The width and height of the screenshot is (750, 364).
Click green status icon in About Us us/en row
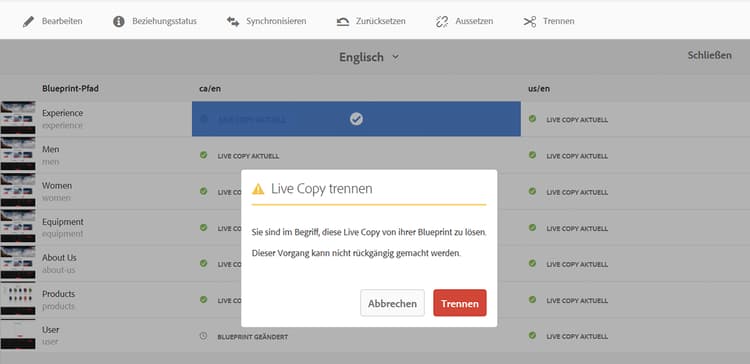coord(532,263)
